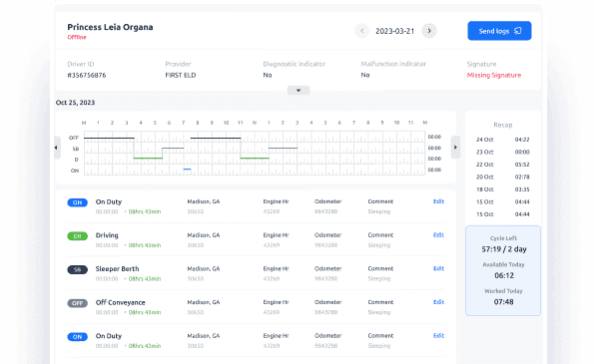The height and width of the screenshot is (364, 595).
Task: Click the grey OFF status badge
Action: (x=78, y=303)
